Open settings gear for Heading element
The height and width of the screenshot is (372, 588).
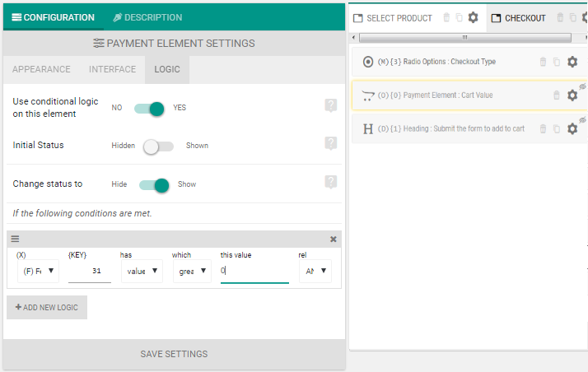[572, 129]
